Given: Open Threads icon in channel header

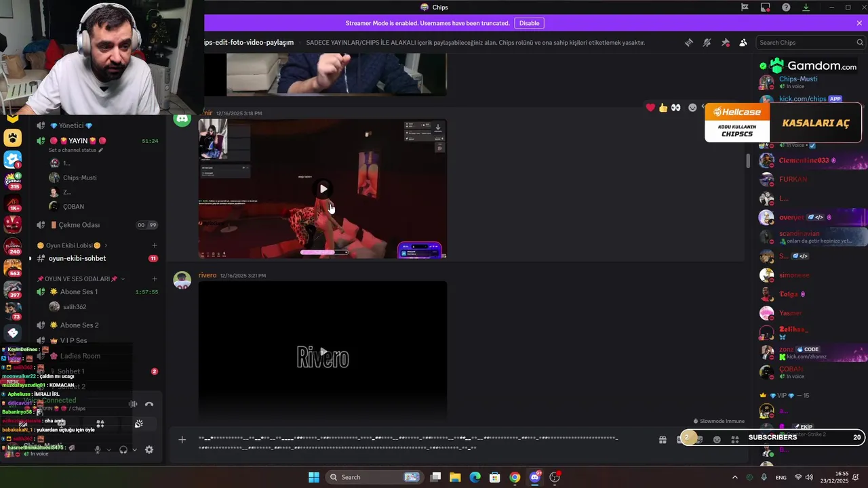Looking at the screenshot, I should coord(688,43).
